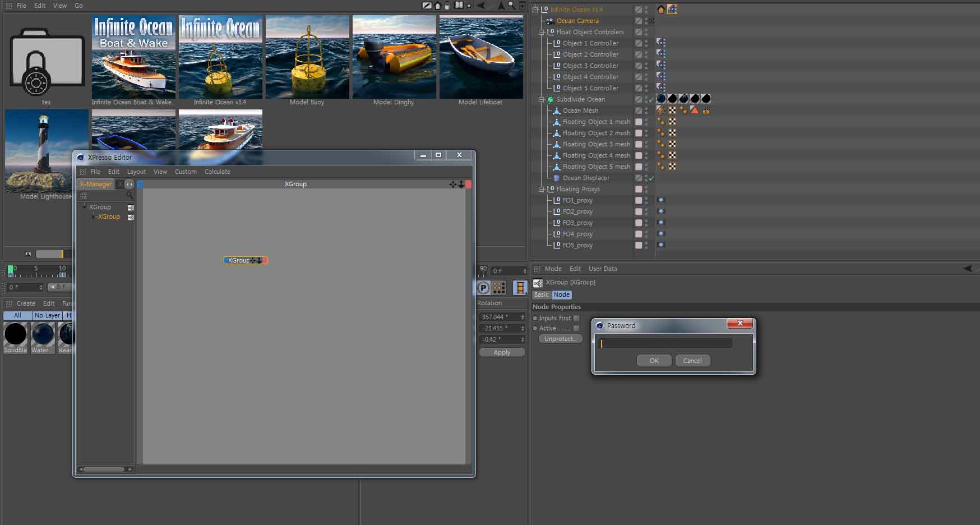This screenshot has height=525, width=980.
Task: Collapse Float Object Controlers group
Action: point(542,32)
